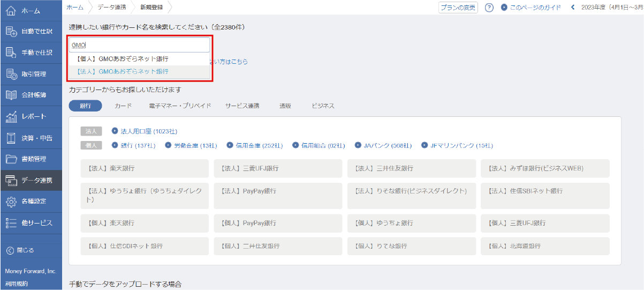Open 他サービス list icon in sidebar
Screen dimensions: 644x290
click(x=12, y=222)
